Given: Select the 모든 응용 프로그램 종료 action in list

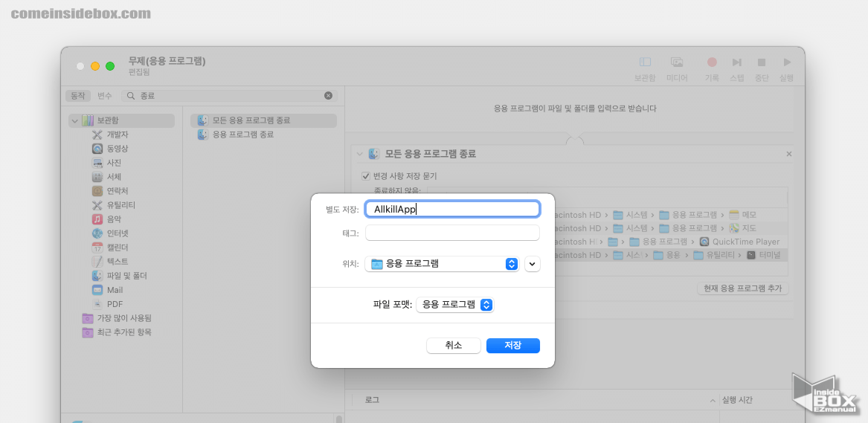Looking at the screenshot, I should (263, 120).
